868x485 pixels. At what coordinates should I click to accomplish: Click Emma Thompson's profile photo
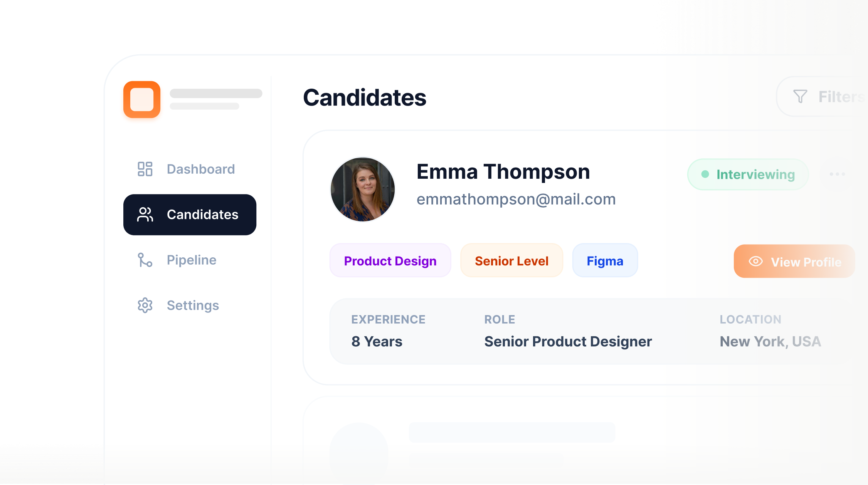[363, 189]
